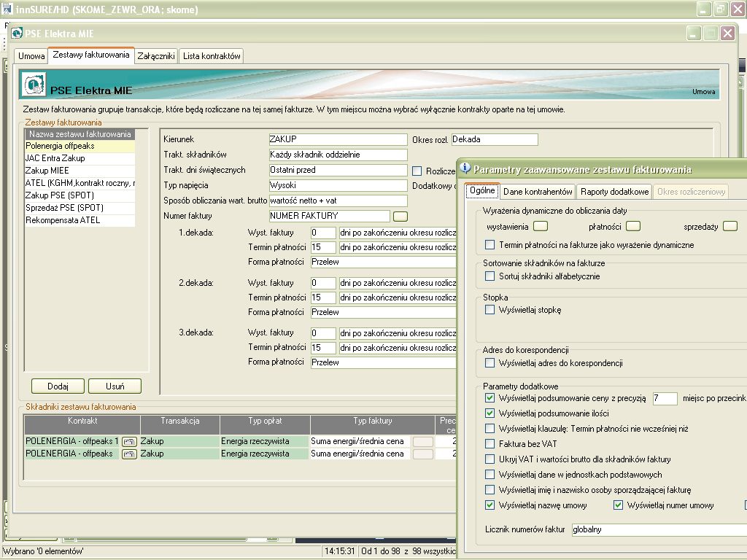Open the Lista kontraktów tab
Screen dimensions: 747x560
pyautogui.click(x=212, y=55)
